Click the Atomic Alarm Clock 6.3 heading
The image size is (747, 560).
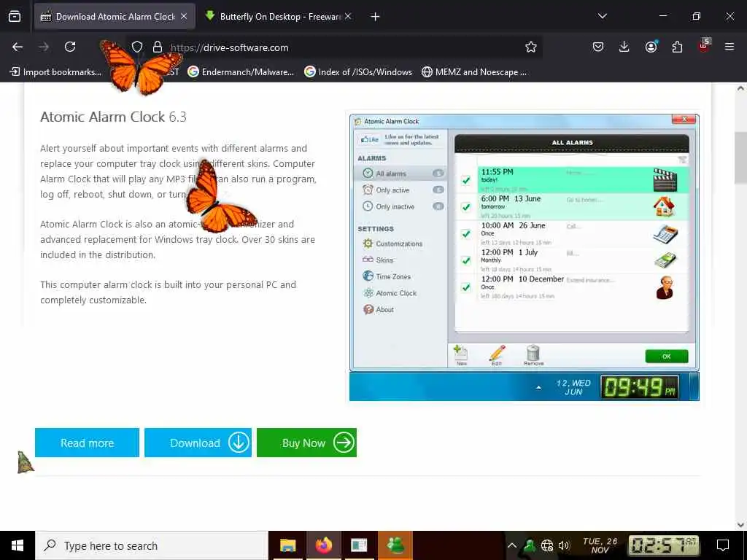point(113,117)
